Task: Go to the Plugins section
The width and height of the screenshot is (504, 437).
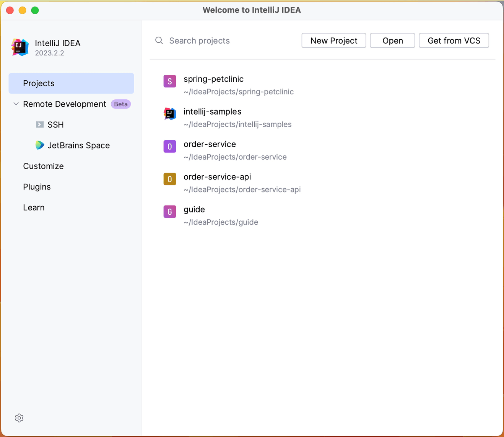Action: (37, 187)
